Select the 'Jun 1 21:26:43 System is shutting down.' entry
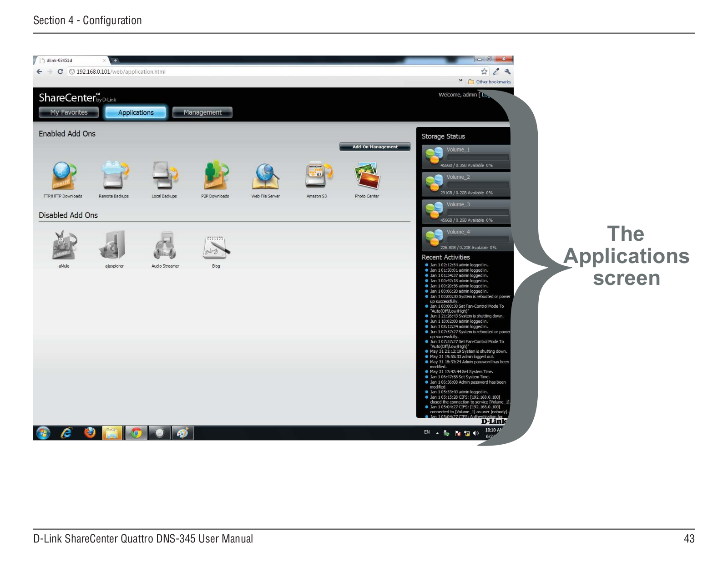The image size is (728, 563). coord(466,316)
